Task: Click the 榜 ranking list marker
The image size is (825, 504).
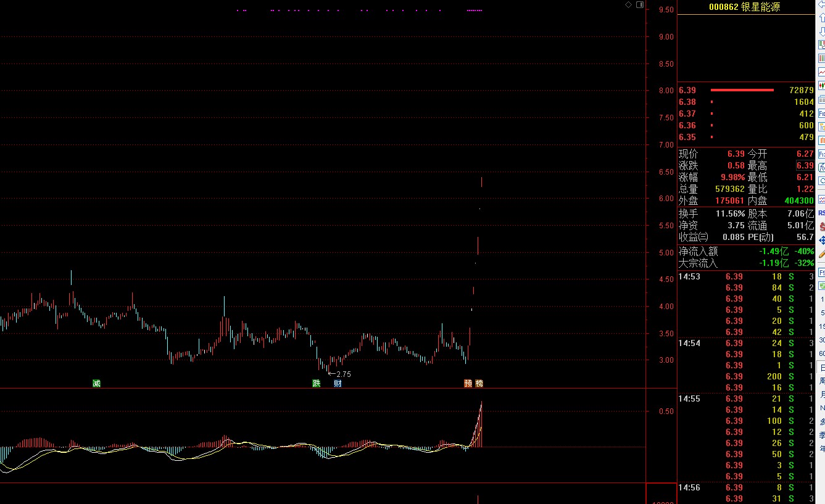Action: tap(479, 383)
